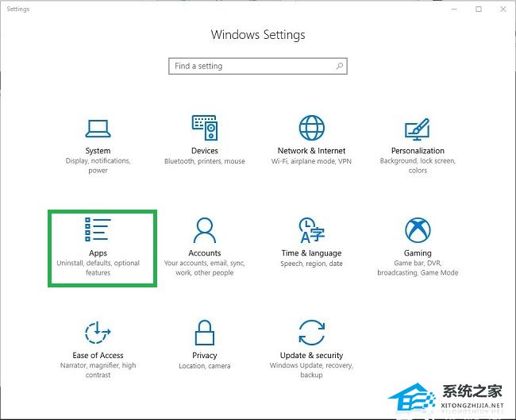Click the 'Apps' label text
The height and width of the screenshot is (420, 516).
pyautogui.click(x=98, y=253)
